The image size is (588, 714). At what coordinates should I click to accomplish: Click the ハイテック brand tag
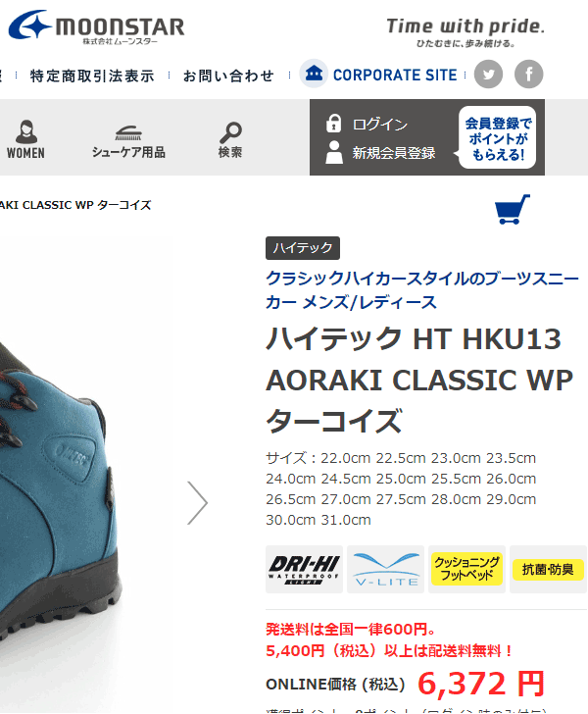[303, 248]
